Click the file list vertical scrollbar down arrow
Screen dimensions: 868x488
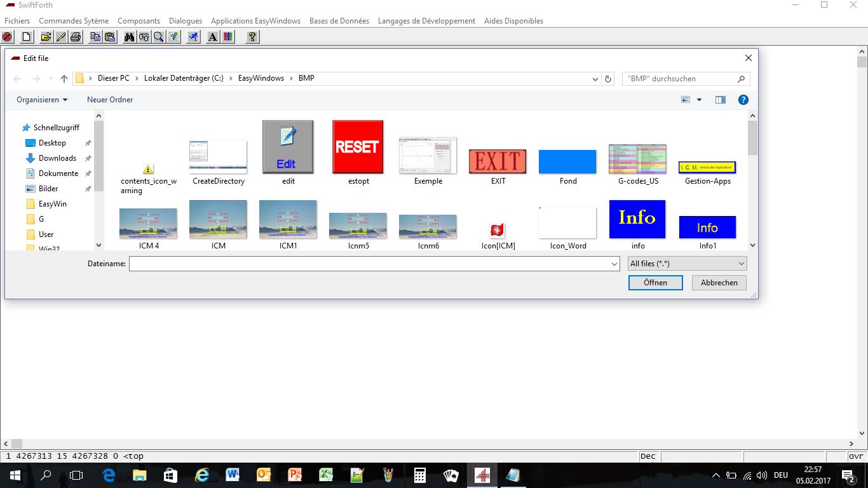tap(752, 245)
